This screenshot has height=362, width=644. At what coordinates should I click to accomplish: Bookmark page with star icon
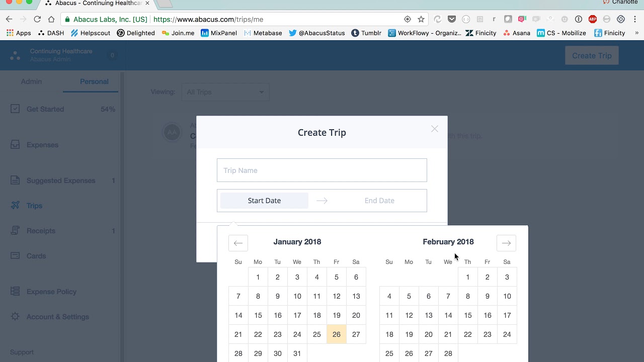421,19
